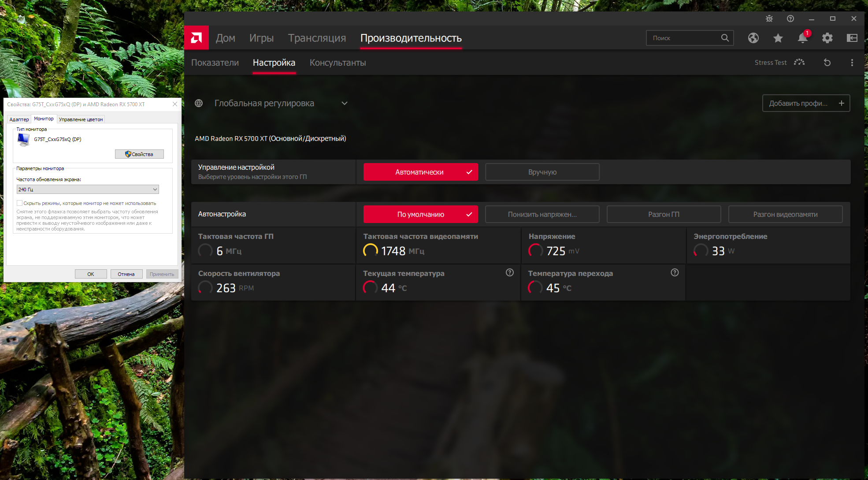Click the AMD logo home icon
The width and height of the screenshot is (868, 480).
point(197,38)
